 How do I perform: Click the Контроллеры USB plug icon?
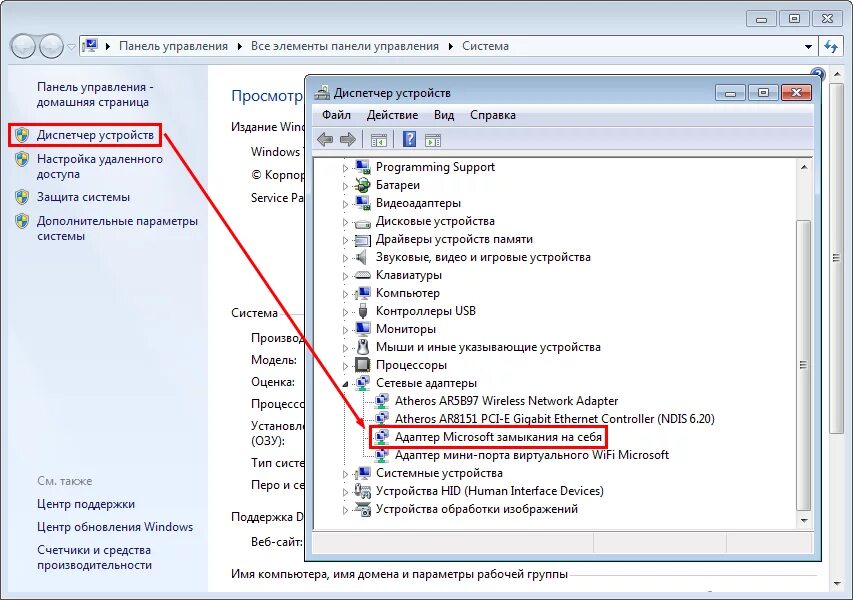coord(363,311)
